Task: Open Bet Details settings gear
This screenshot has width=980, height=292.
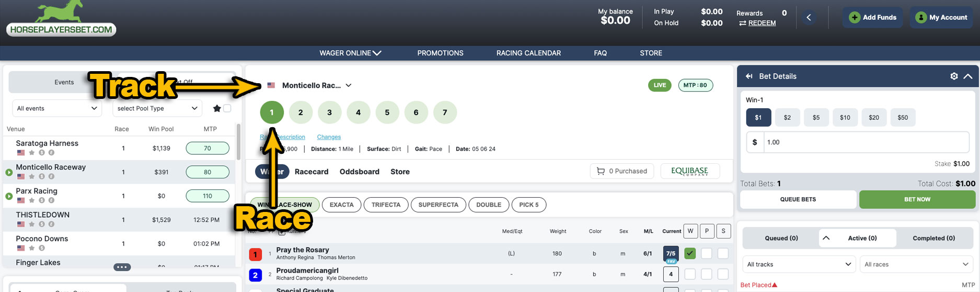Action: point(954,76)
